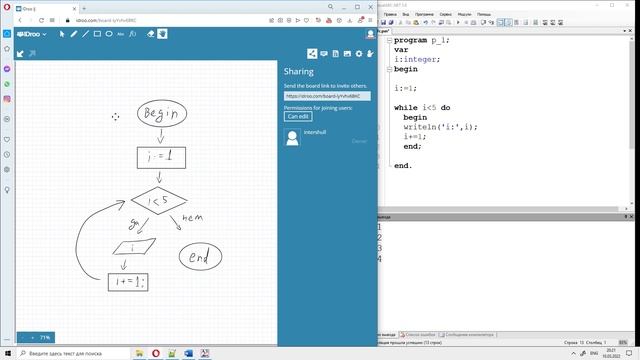
Task: Select the pencil drawing tool
Action: coord(73,34)
